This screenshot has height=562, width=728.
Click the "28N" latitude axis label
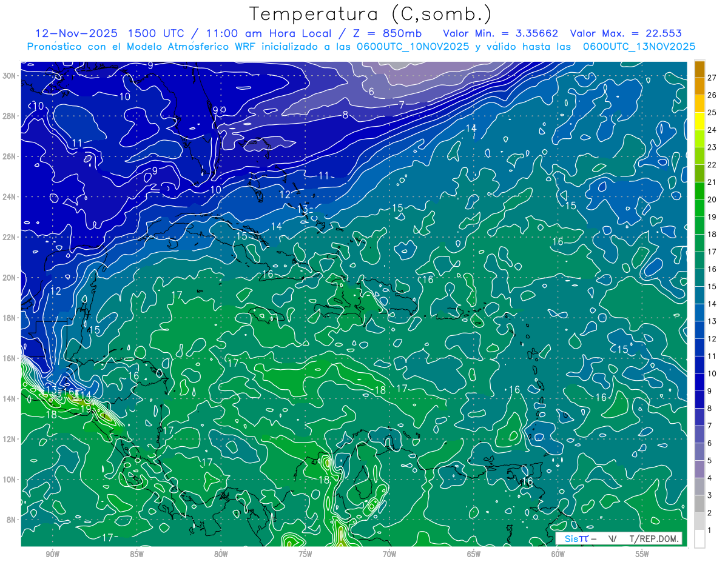(9, 116)
